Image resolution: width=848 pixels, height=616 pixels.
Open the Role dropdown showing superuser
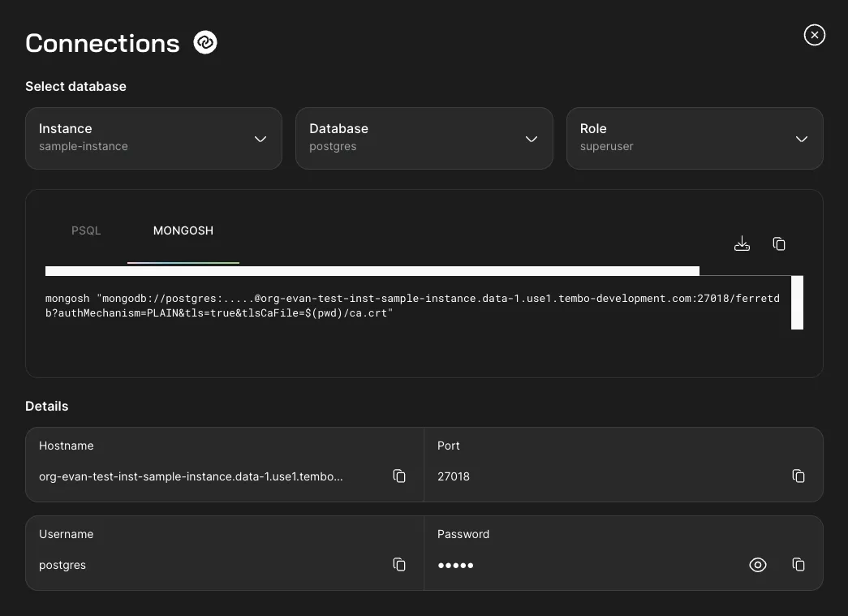coord(694,138)
